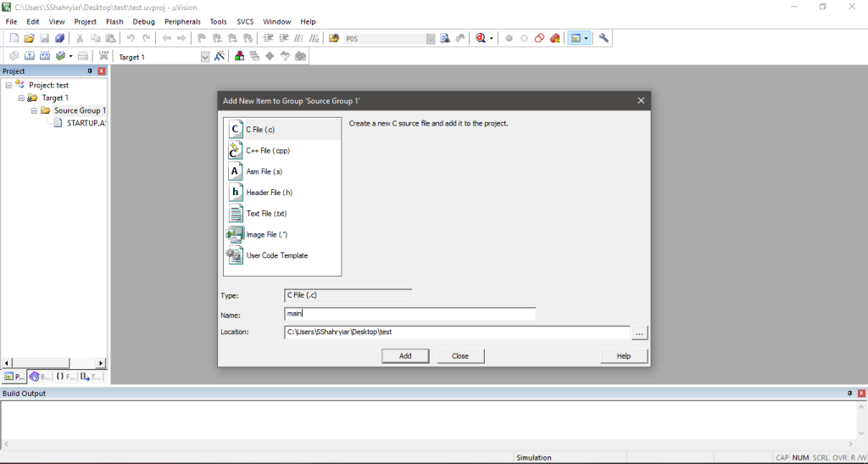Viewport: 868px width, 464px height.
Task: Open the Peripherals menu
Action: (x=182, y=21)
